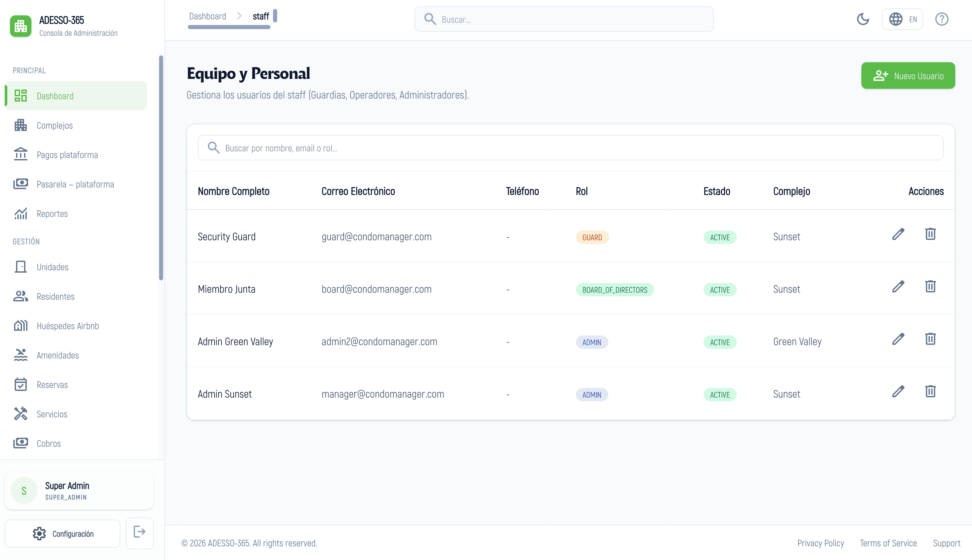Image resolution: width=972 pixels, height=560 pixels.
Task: Click the Reservas calendar icon
Action: [20, 385]
